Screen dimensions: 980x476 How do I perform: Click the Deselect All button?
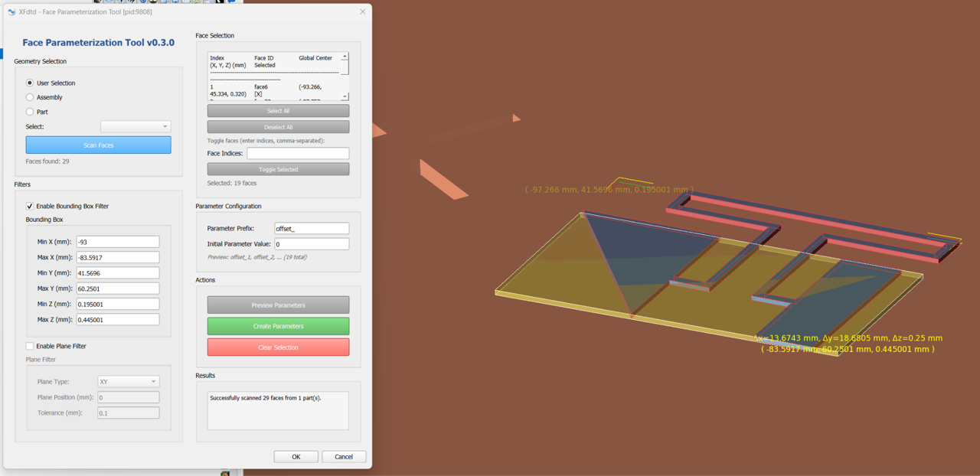click(x=278, y=127)
